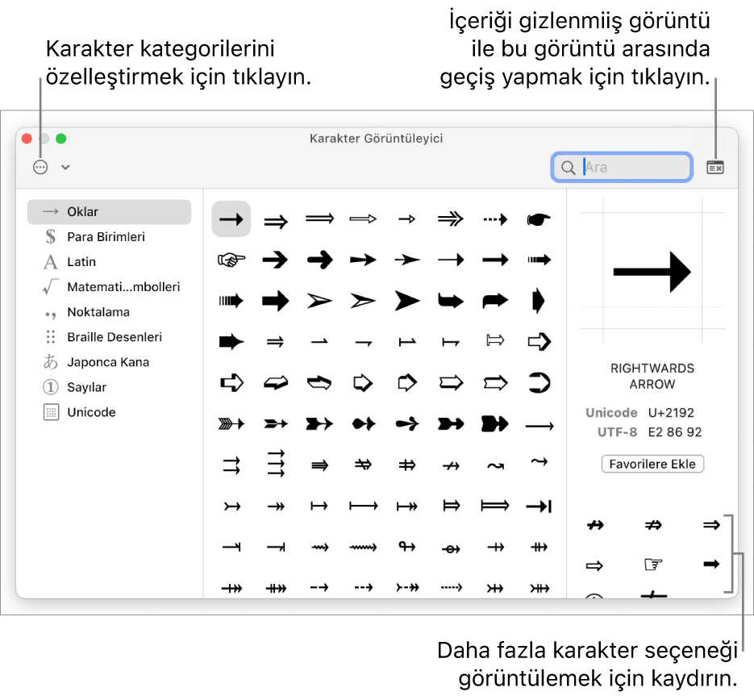The image size is (754, 700).
Task: Select the triple-head rightwards arrow in first row
Action: click(x=451, y=219)
